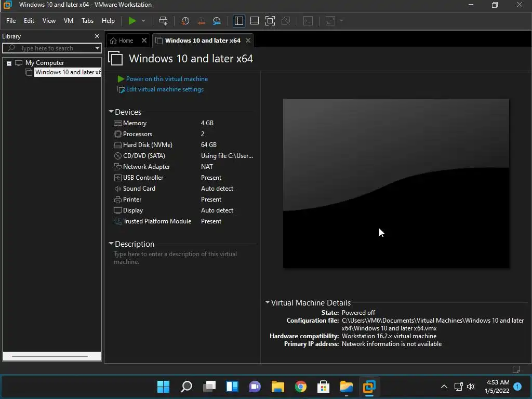This screenshot has height=399, width=532.
Task: Open the View menu
Action: point(49,21)
